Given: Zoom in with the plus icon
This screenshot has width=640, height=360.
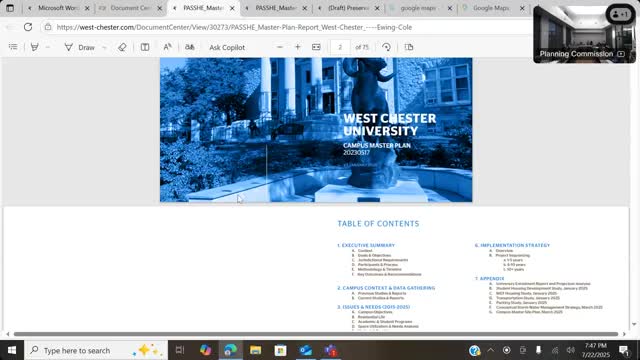Looking at the screenshot, I should (298, 47).
